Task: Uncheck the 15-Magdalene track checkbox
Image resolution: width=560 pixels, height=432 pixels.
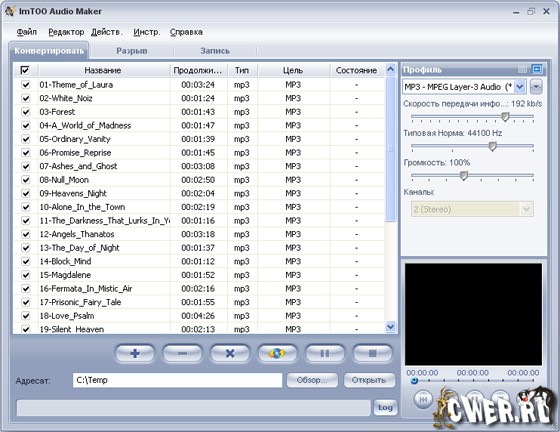Action: point(26,275)
